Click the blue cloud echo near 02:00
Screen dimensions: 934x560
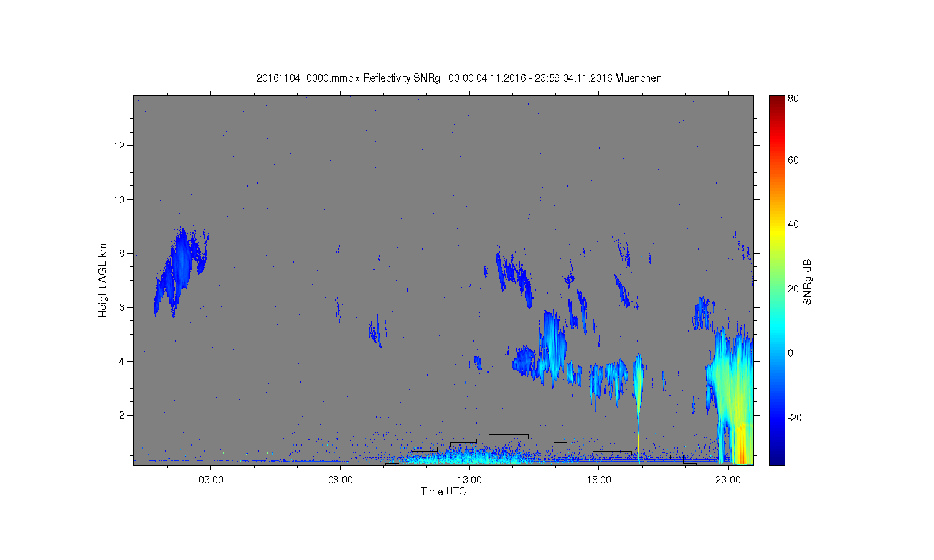click(x=181, y=268)
